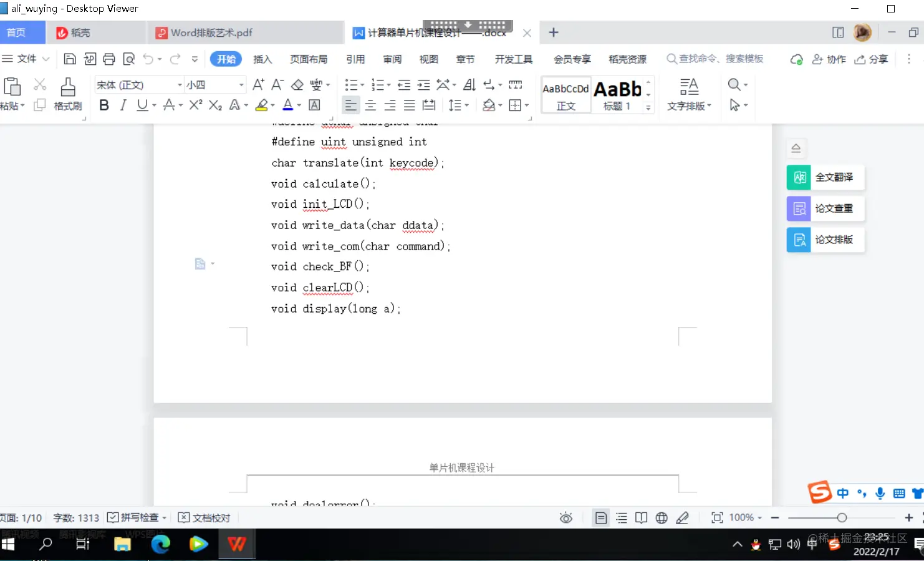Decrease font size with A- icon
924x561 pixels.
[x=277, y=84]
